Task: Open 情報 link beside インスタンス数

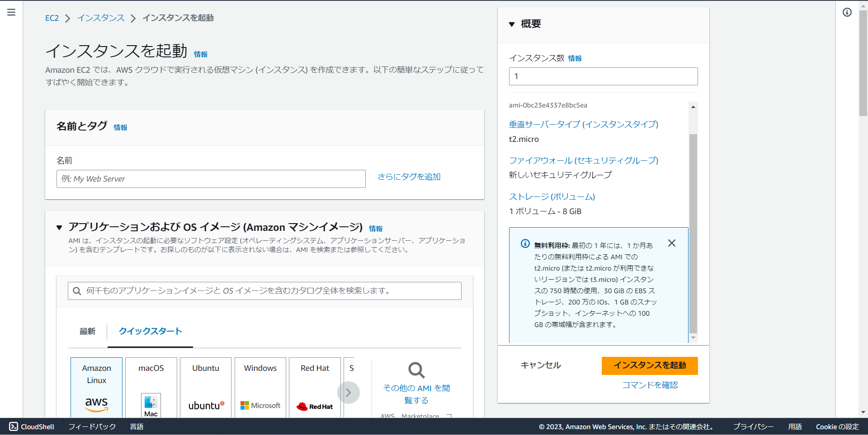Action: 575,59
